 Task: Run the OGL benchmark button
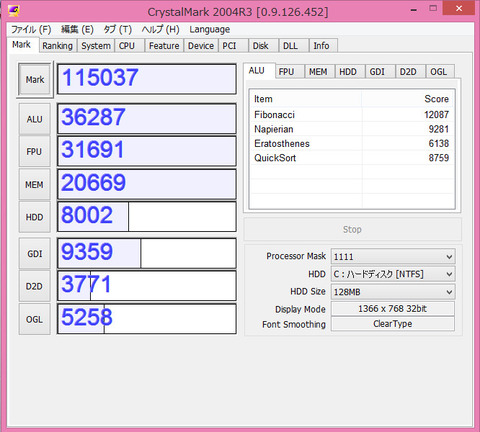point(35,319)
